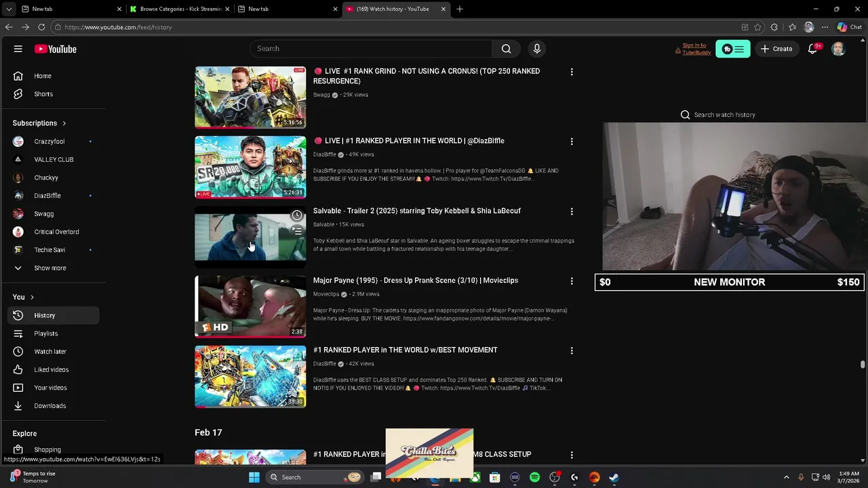Open the TubeBuddy menu button
The height and width of the screenshot is (488, 868).
coord(733,49)
